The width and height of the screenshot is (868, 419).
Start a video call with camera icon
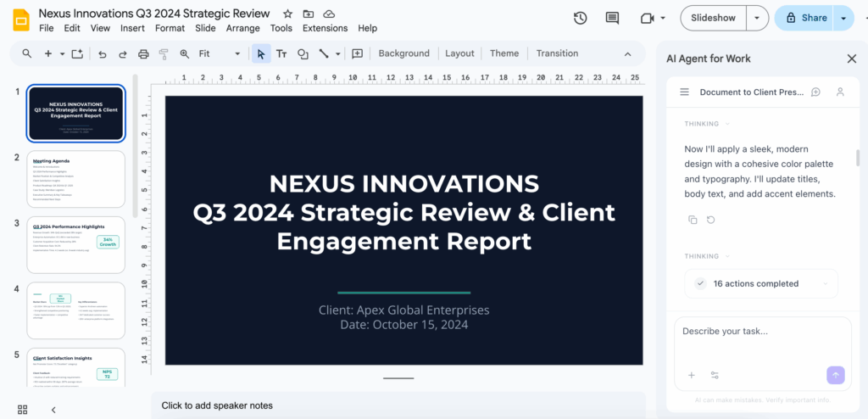click(647, 19)
